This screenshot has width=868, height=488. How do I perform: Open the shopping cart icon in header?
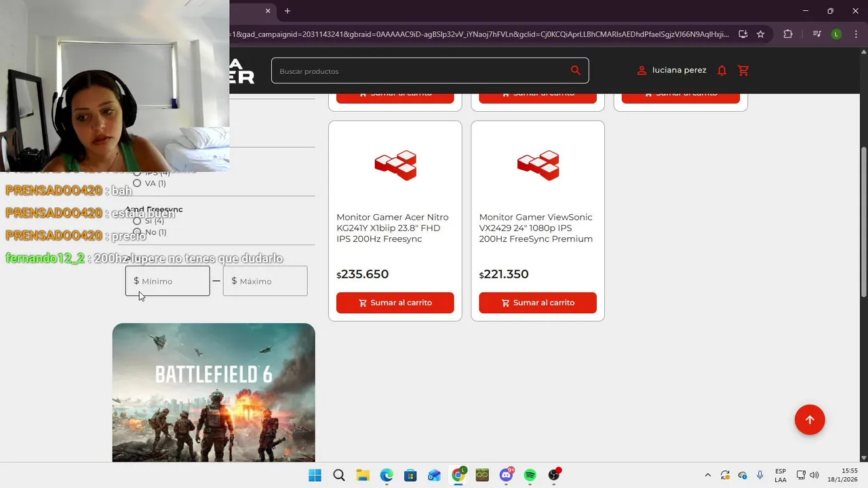[743, 70]
